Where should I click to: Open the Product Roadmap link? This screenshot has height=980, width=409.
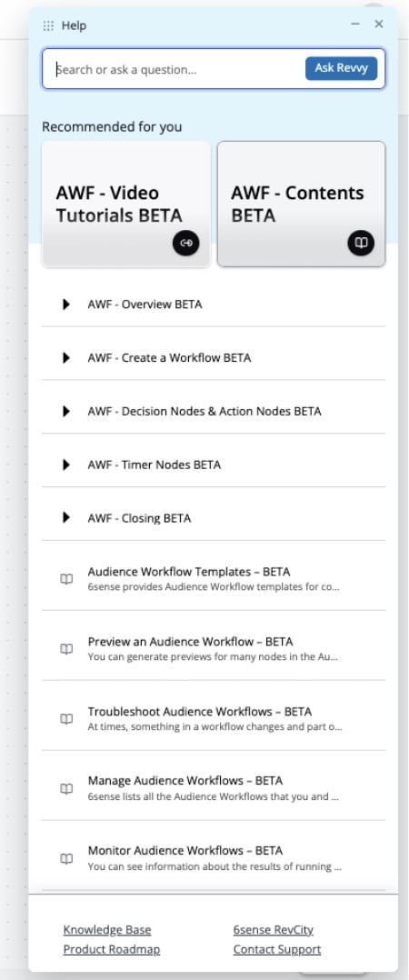pyautogui.click(x=111, y=949)
